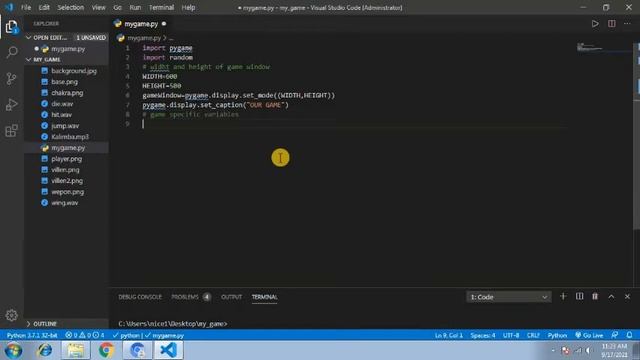Open the Source Control view

11,78
